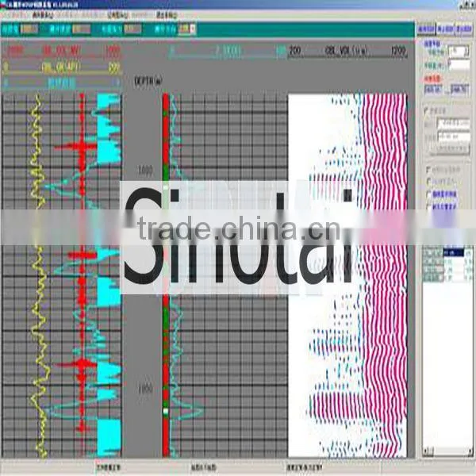Click the right arrow of the list's horizontal scrollbar

click(x=470, y=451)
